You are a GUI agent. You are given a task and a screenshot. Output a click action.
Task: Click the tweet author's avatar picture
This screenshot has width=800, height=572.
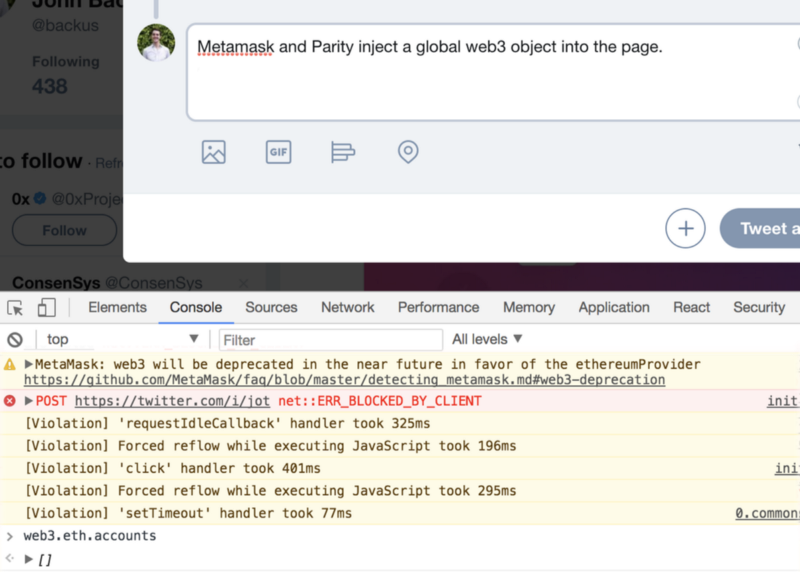156,42
